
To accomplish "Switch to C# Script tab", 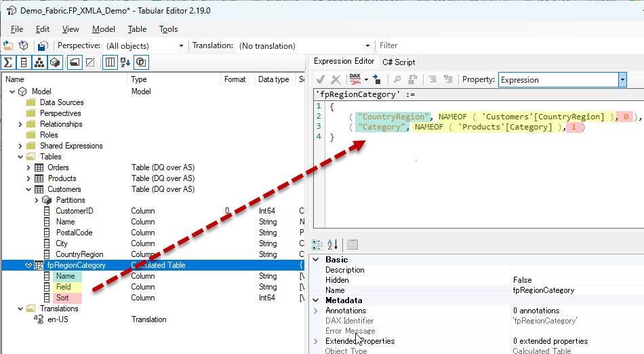I will pos(399,62).
